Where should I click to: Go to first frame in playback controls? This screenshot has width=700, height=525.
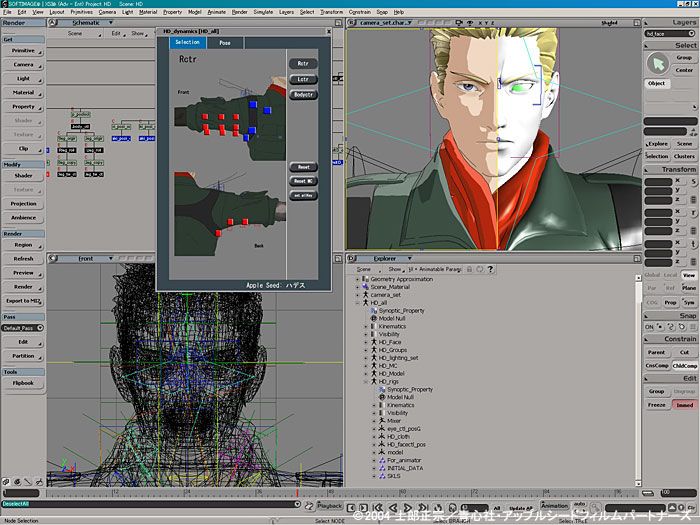[x=378, y=508]
